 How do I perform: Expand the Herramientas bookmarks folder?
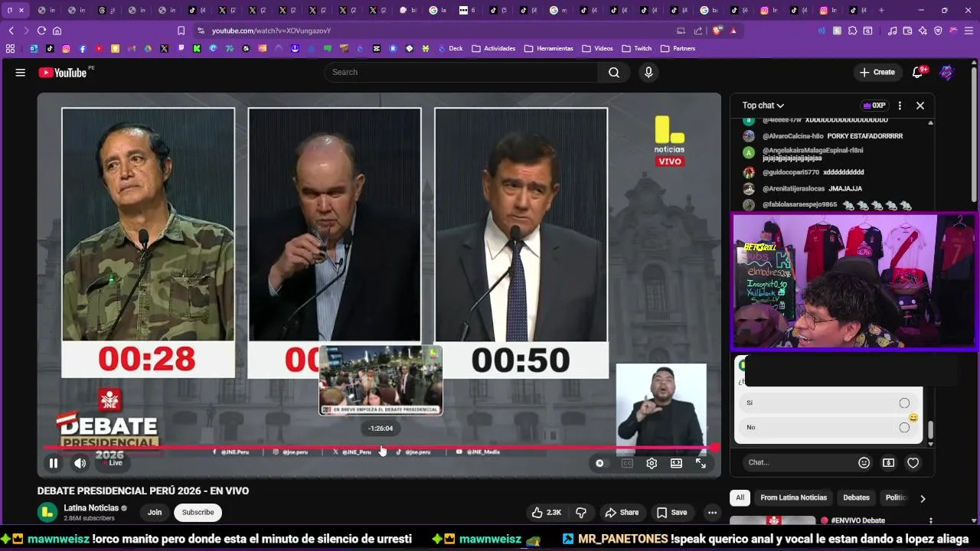pyautogui.click(x=549, y=48)
